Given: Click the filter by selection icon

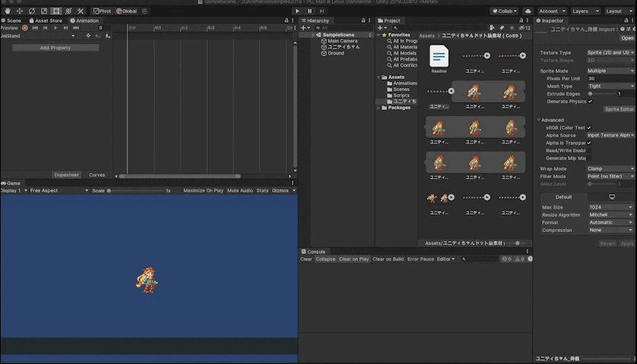Looking at the screenshot, I should [x=88, y=36].
